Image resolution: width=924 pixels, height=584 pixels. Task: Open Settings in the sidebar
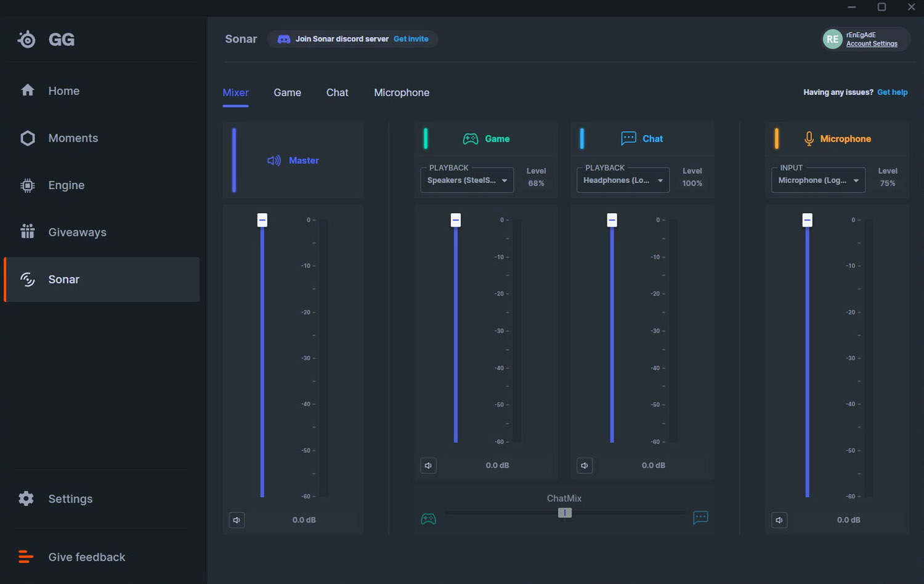click(x=102, y=499)
